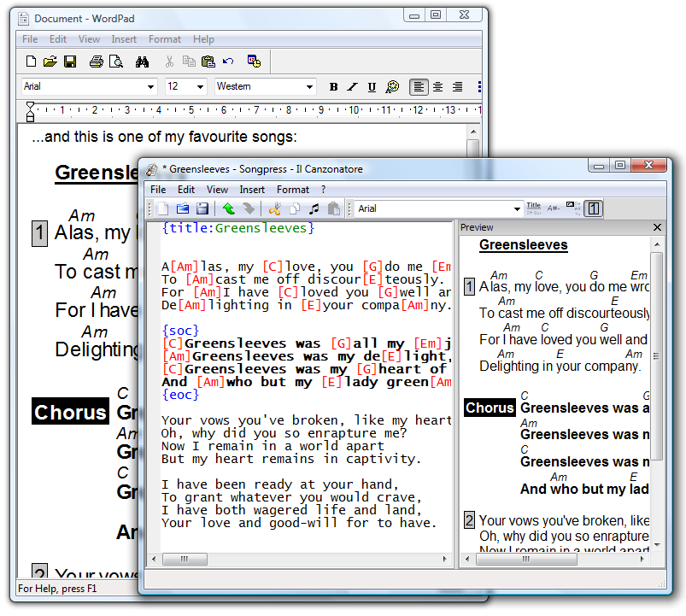
Task: Open the ? help menu in Songpress
Action: 323,190
